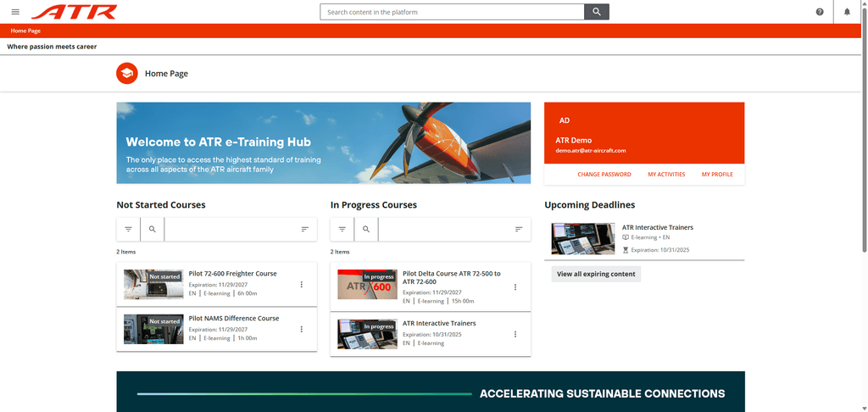Click the platform search input field
The height and width of the screenshot is (412, 868).
click(x=453, y=12)
